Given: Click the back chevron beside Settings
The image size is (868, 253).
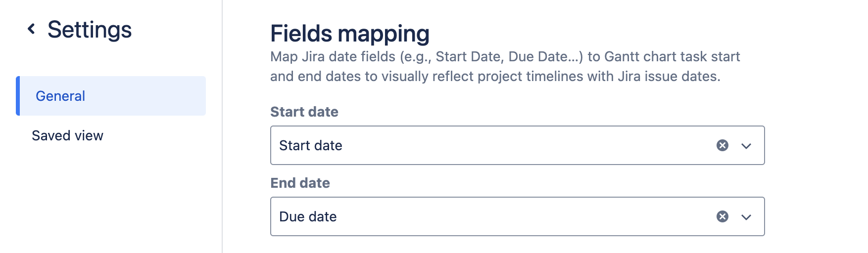Looking at the screenshot, I should coord(31,29).
